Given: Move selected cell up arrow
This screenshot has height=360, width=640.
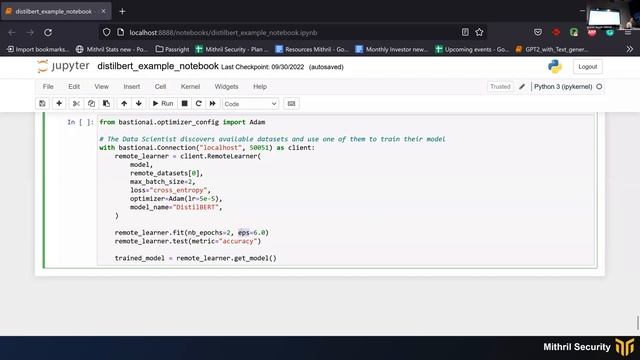Looking at the screenshot, I should point(124,104).
